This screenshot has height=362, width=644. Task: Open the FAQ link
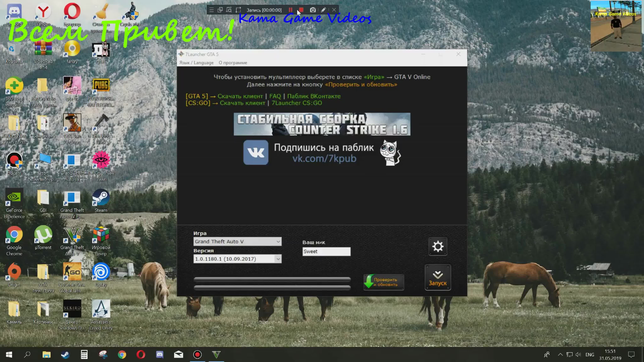275,96
